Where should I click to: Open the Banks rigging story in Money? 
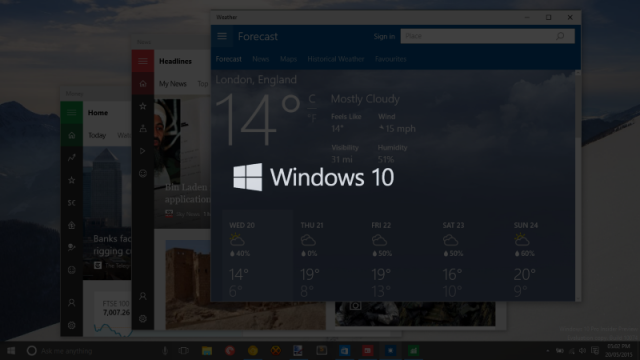(x=107, y=213)
